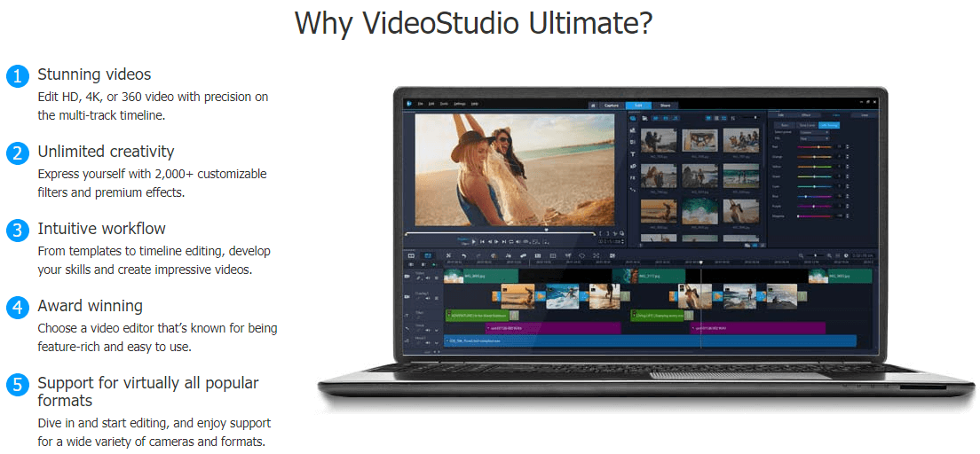This screenshot has height=454, width=980.
Task: Select the HSL Tuning sub-tab
Action: [x=829, y=126]
